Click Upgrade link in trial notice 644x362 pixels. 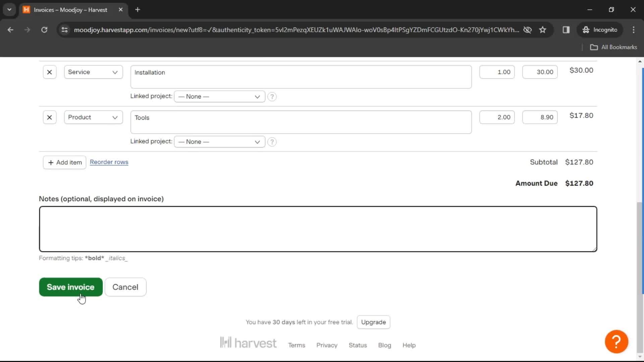[373, 322]
